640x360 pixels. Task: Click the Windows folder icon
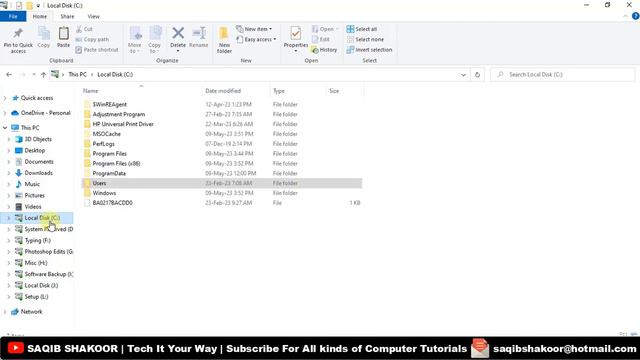click(87, 193)
